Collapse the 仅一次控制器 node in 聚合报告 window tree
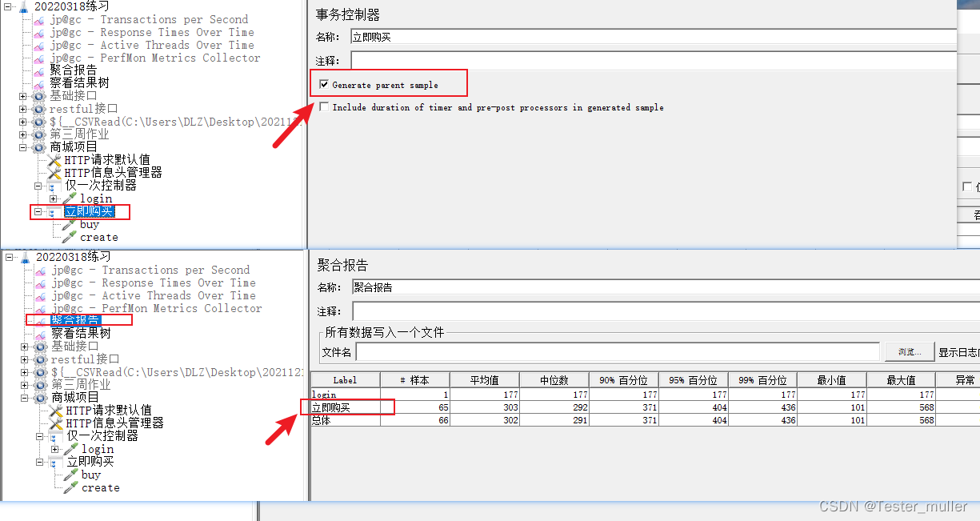Image resolution: width=980 pixels, height=521 pixels. (40, 436)
